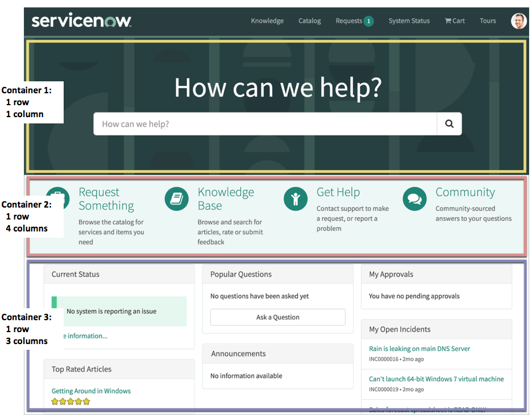Open the Windows 7 virtual machine incident
The height and width of the screenshot is (418, 532).
coord(436,379)
